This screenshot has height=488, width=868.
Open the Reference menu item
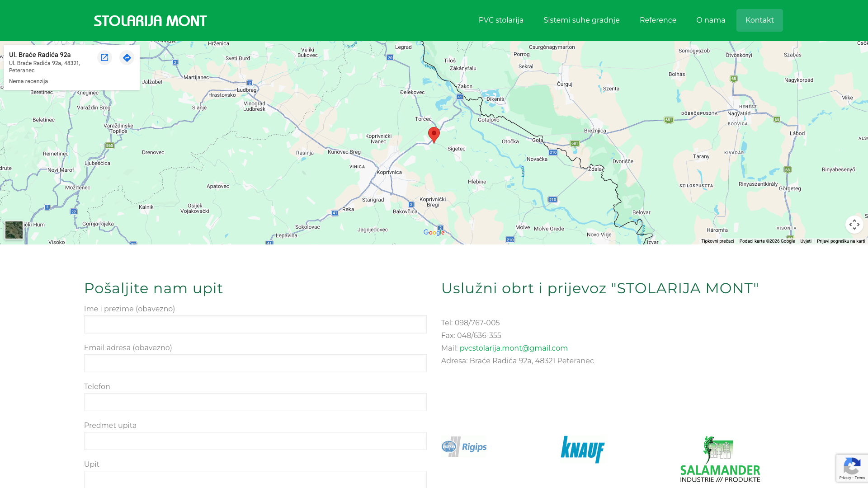click(658, 20)
